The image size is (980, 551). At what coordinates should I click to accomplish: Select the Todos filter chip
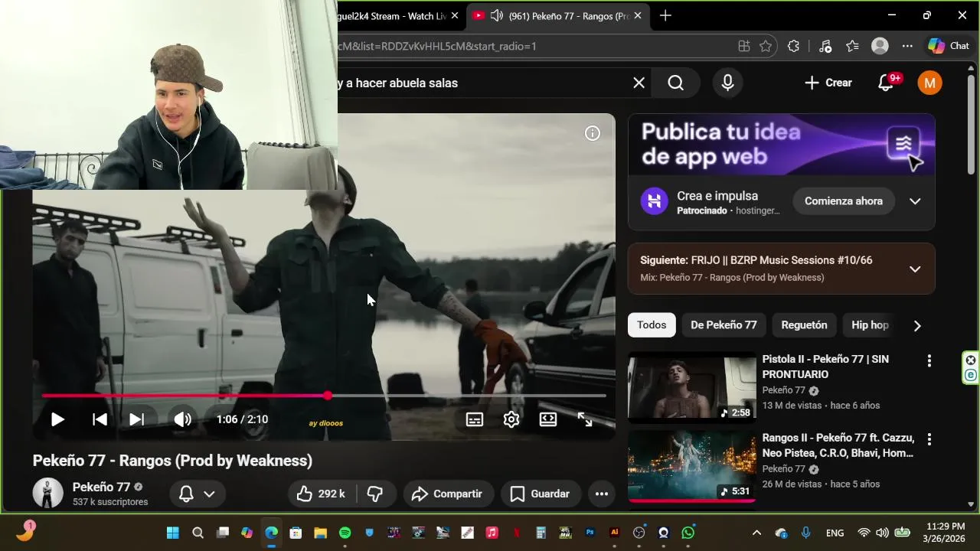tap(652, 325)
